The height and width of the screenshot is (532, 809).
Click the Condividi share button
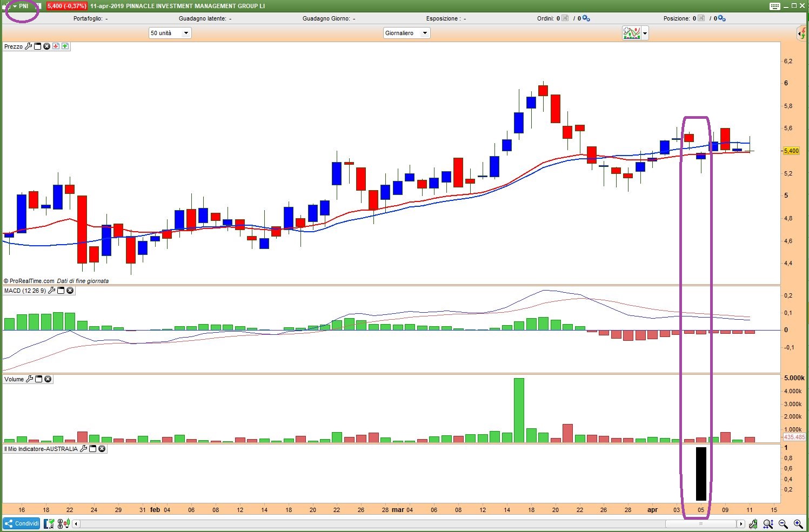tap(22, 523)
